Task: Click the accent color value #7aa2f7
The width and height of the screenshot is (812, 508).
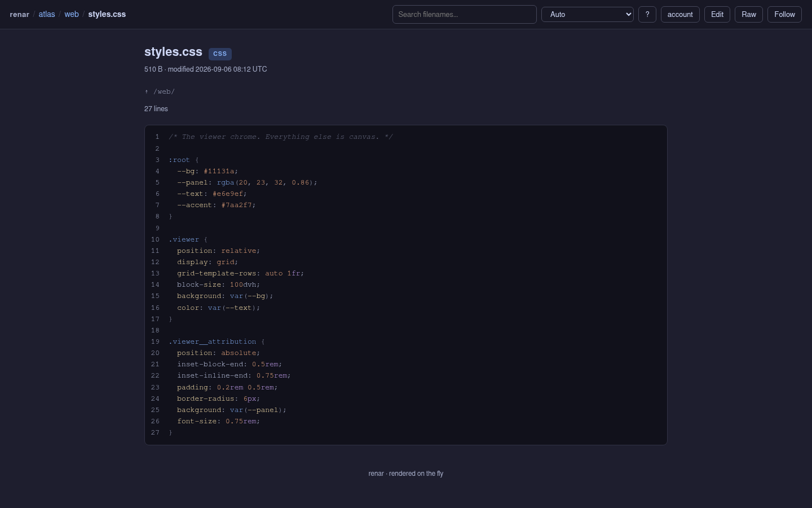Action: tap(237, 205)
